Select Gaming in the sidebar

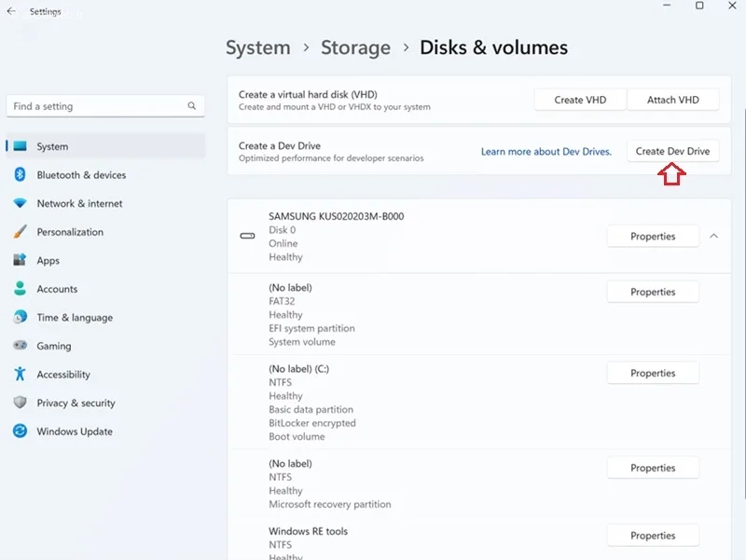[105, 346]
